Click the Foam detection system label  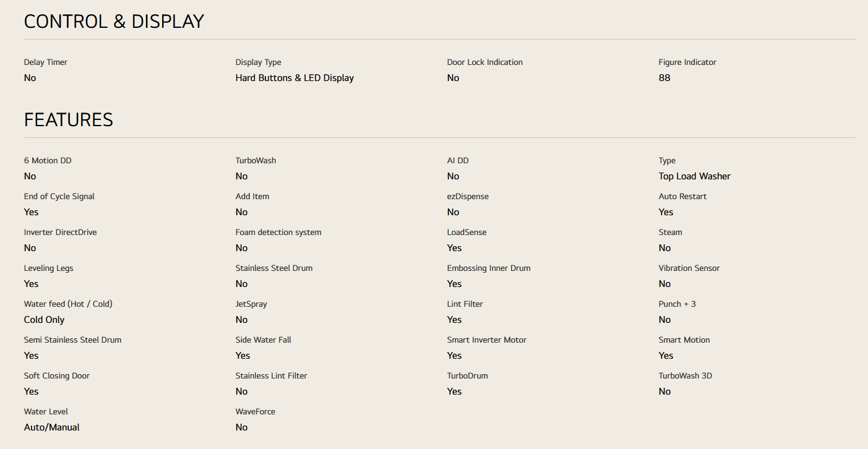278,233
